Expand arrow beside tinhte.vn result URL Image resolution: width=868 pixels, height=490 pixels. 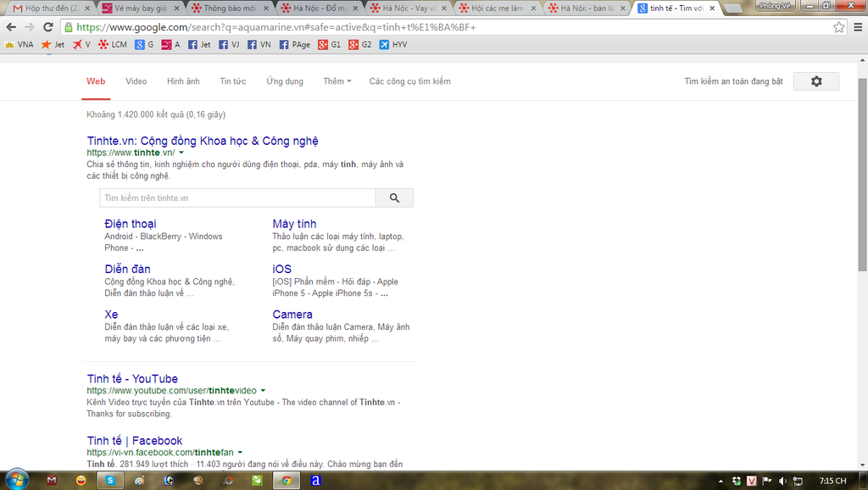click(181, 153)
